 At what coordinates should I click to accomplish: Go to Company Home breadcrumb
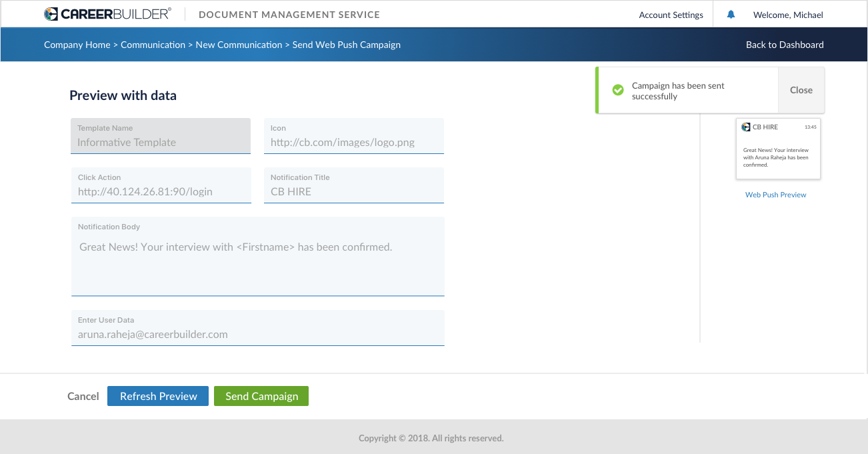(77, 45)
